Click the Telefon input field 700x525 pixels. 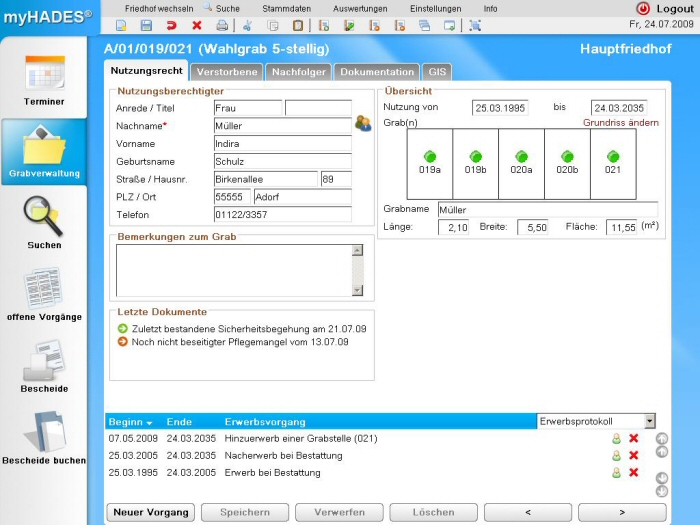pyautogui.click(x=283, y=215)
